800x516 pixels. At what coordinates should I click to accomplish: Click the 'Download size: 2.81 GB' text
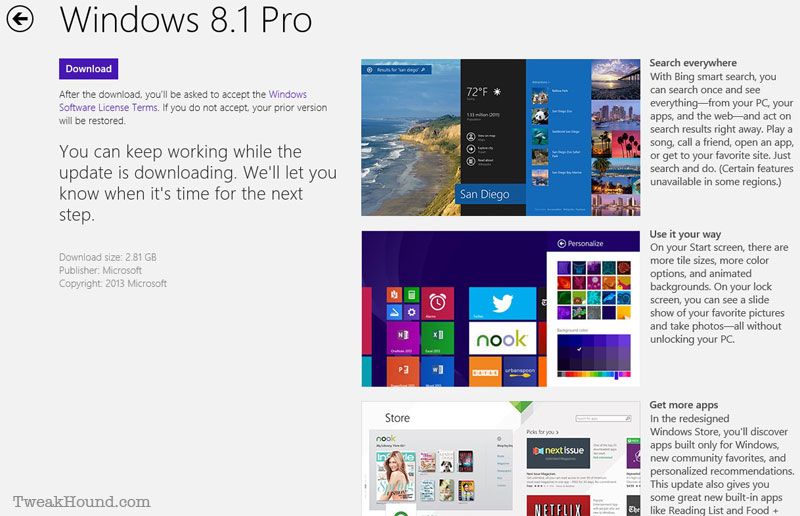click(108, 257)
